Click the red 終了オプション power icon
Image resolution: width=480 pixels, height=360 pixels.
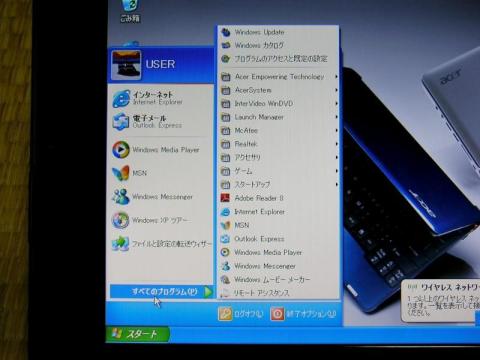(277, 314)
